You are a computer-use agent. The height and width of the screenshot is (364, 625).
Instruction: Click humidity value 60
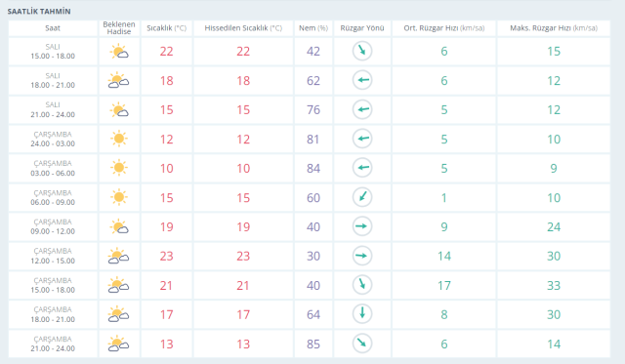[313, 198]
